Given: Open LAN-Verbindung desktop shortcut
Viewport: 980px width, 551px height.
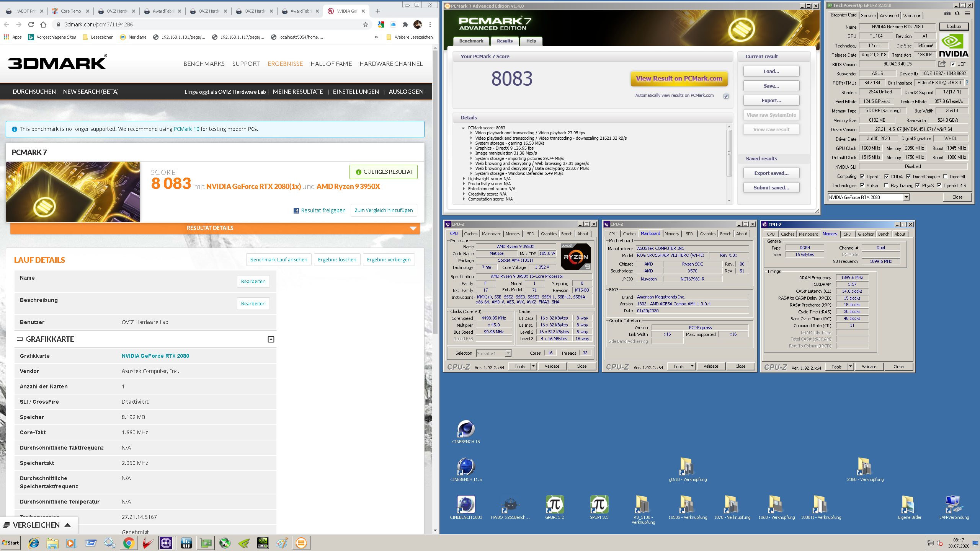Looking at the screenshot, I should click(x=954, y=507).
